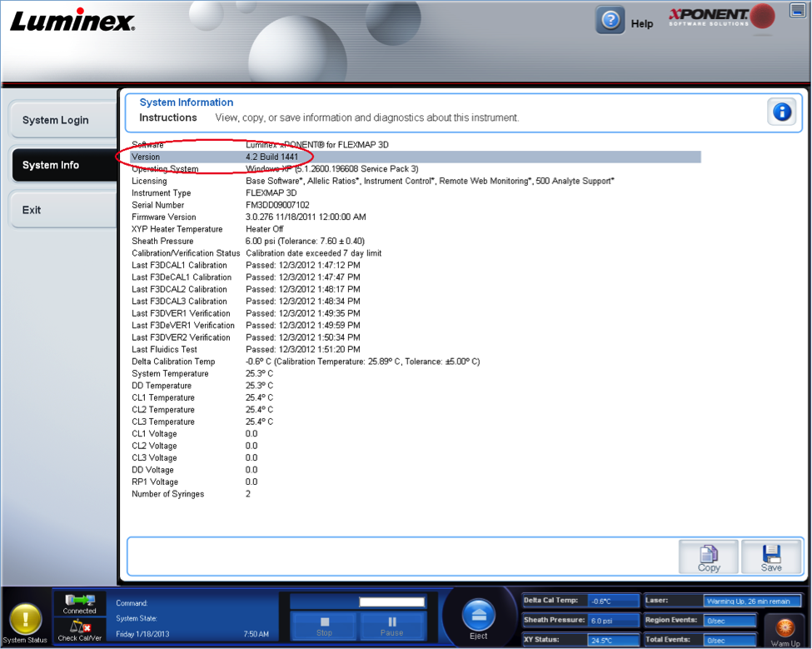812x649 pixels.
Task: Select the CL3 Voltage row
Action: 416,458
